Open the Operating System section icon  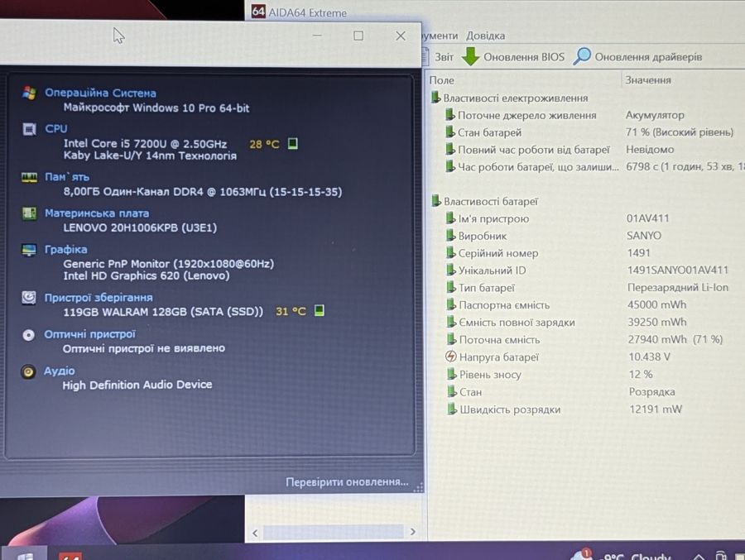coord(30,93)
